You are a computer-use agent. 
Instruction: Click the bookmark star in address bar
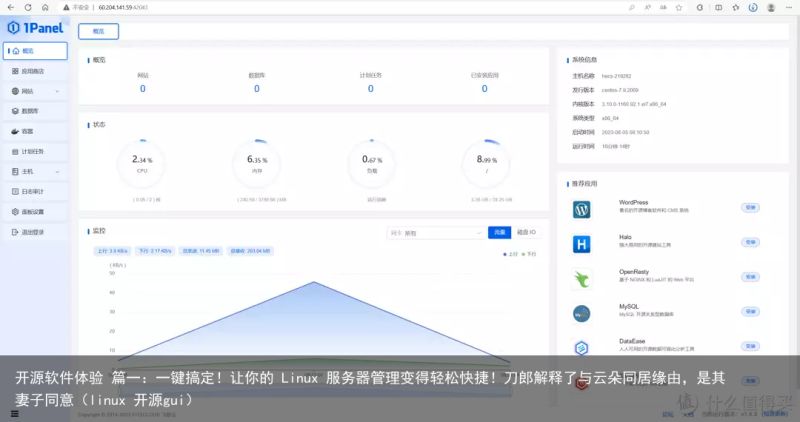679,8
